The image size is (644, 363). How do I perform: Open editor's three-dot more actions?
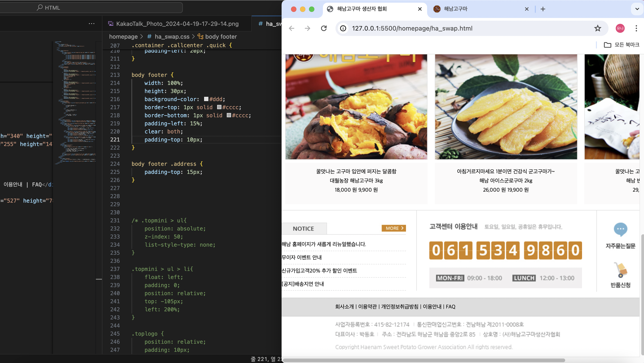(x=91, y=24)
